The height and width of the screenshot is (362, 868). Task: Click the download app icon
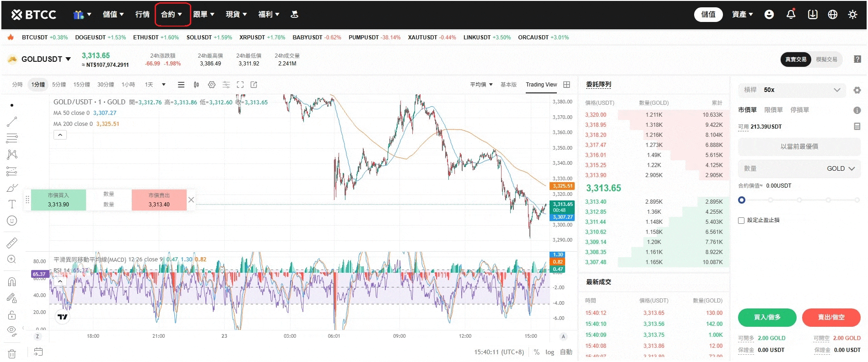pos(813,15)
